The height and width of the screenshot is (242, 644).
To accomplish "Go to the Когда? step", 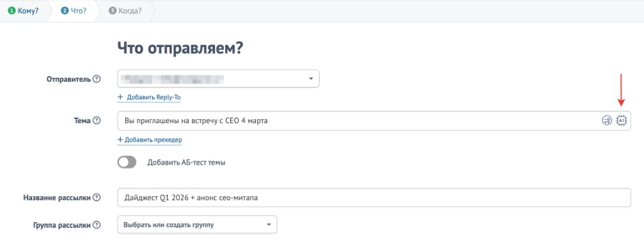I will [125, 11].
